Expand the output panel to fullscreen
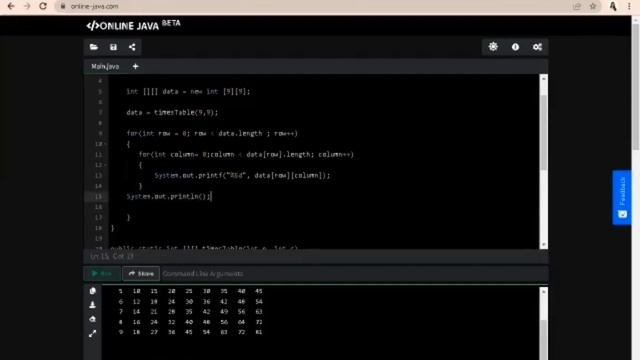The width and height of the screenshot is (640, 360). pos(93,334)
